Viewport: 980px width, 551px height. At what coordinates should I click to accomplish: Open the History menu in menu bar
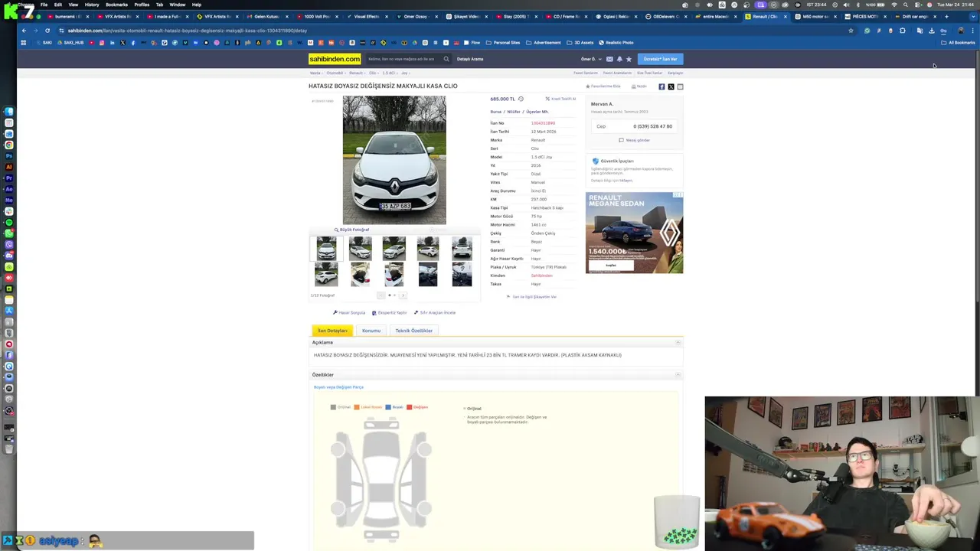pos(92,5)
